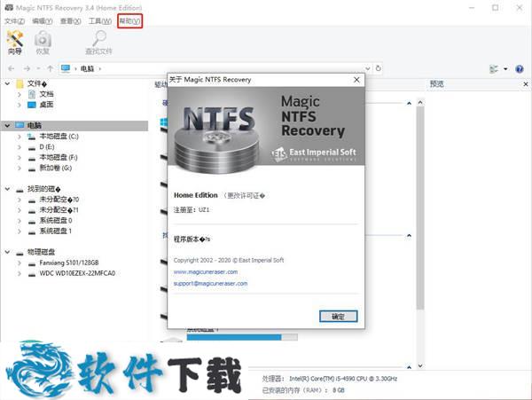Click the scroll down arrow at bottom right
Screen dimensions: 532x400
[x=420, y=365]
